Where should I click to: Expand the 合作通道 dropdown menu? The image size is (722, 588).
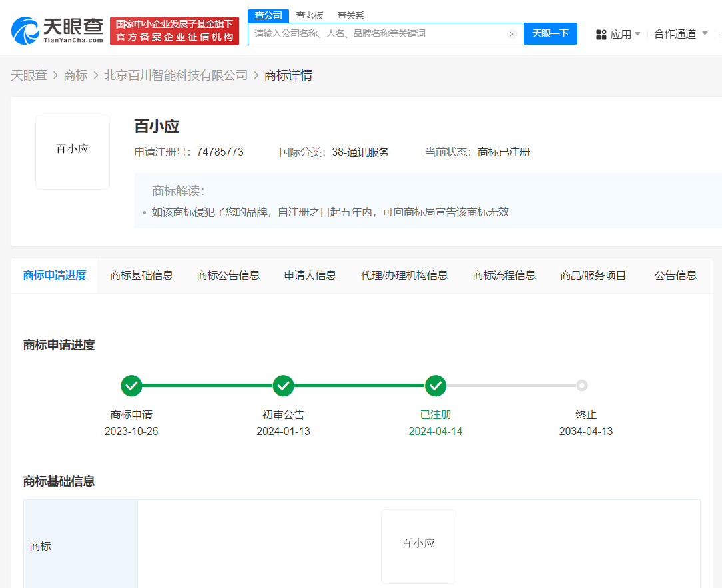click(x=705, y=34)
